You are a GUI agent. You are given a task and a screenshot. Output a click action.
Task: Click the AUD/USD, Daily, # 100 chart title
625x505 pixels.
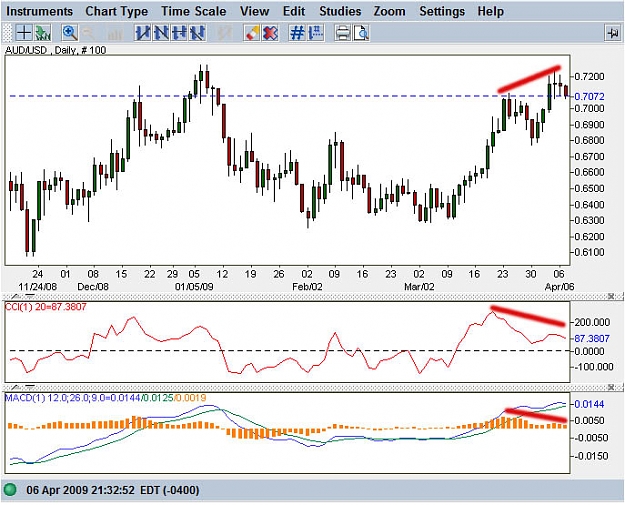(55, 50)
